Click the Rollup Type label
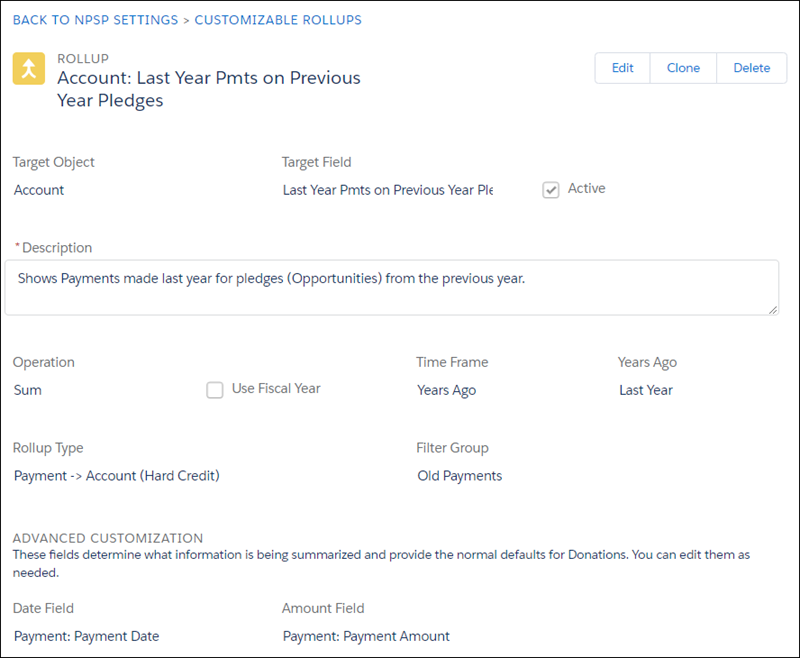This screenshot has width=800, height=658. click(48, 448)
